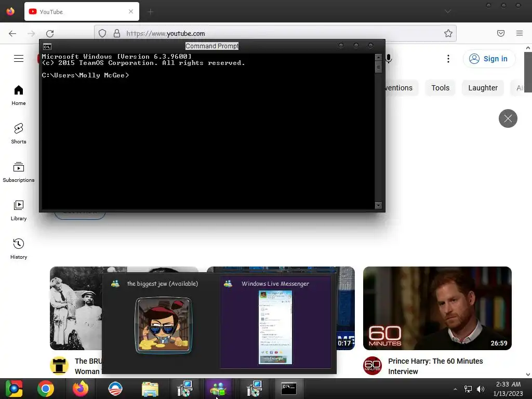Click the first installer icon on taskbar
532x399 pixels.
[x=185, y=389]
